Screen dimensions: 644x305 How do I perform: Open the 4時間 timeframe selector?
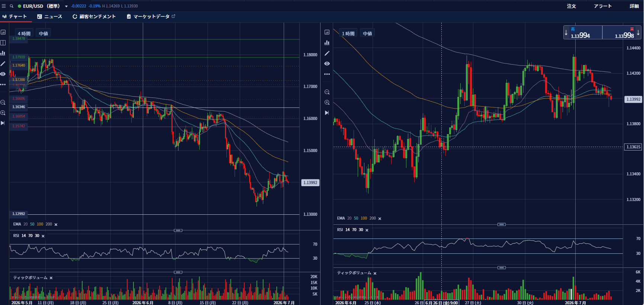click(24, 33)
